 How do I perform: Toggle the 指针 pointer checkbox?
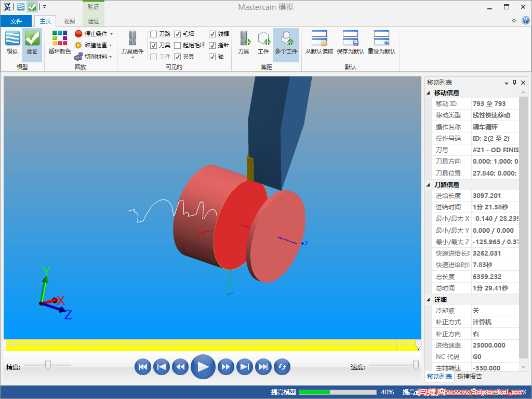pyautogui.click(x=212, y=45)
